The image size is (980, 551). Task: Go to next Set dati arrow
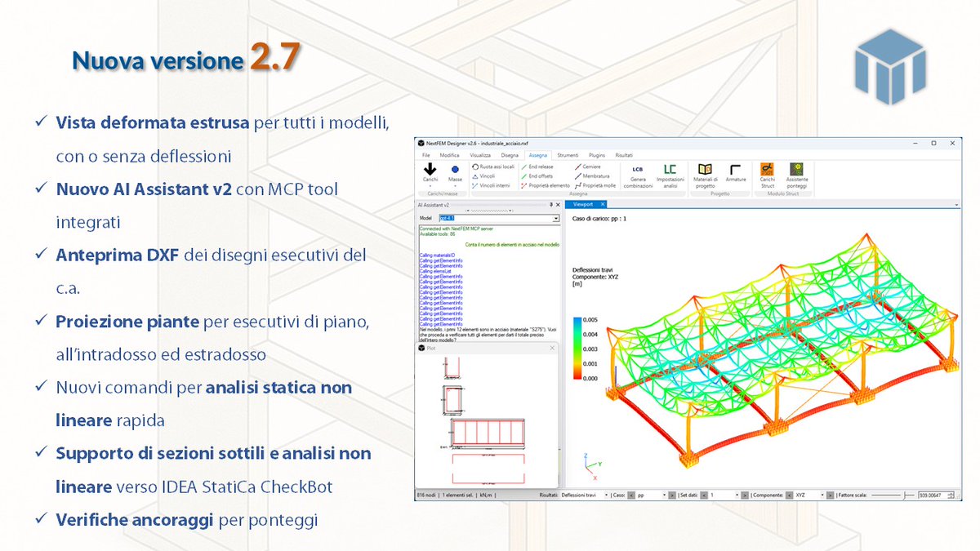[x=745, y=495]
